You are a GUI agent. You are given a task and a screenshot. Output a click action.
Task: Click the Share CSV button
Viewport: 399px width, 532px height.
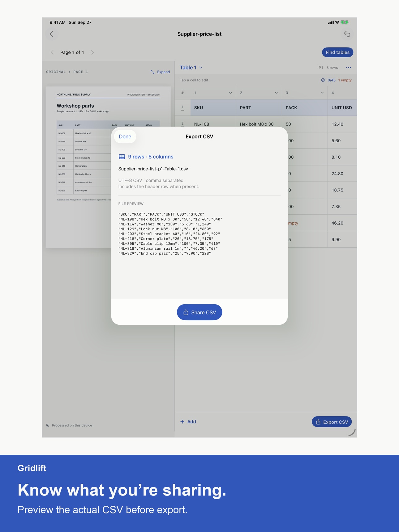pyautogui.click(x=199, y=312)
